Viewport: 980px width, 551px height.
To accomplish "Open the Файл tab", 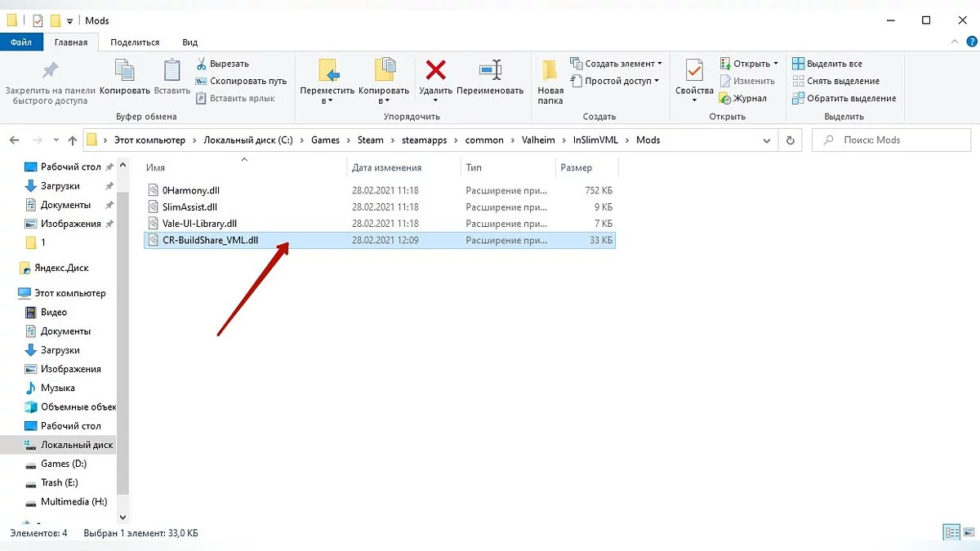I will (x=22, y=42).
